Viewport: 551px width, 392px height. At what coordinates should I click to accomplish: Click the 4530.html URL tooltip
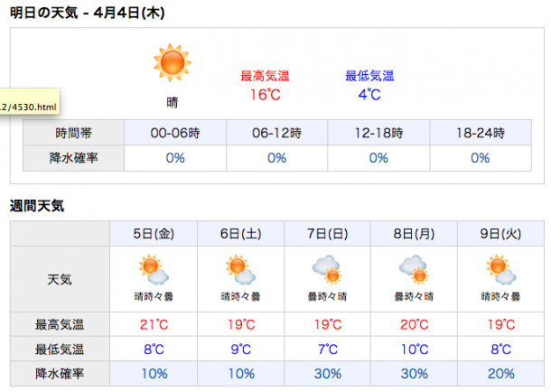[x=30, y=101]
